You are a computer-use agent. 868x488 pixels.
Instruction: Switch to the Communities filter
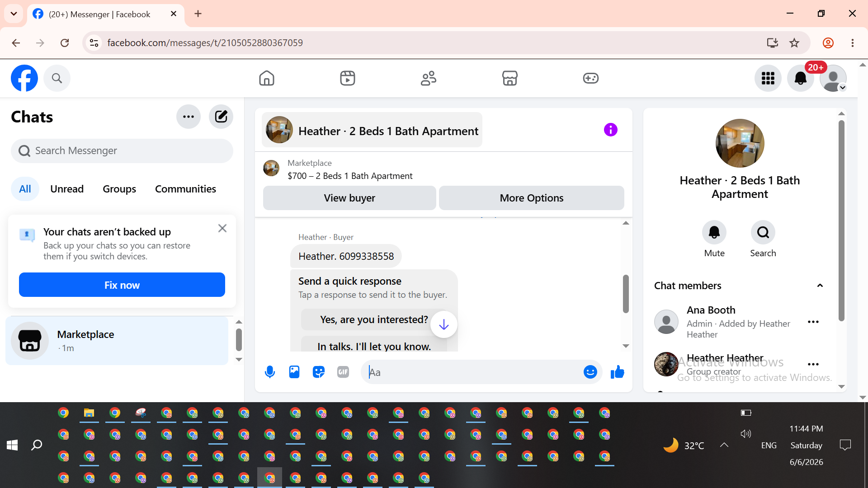click(x=185, y=189)
